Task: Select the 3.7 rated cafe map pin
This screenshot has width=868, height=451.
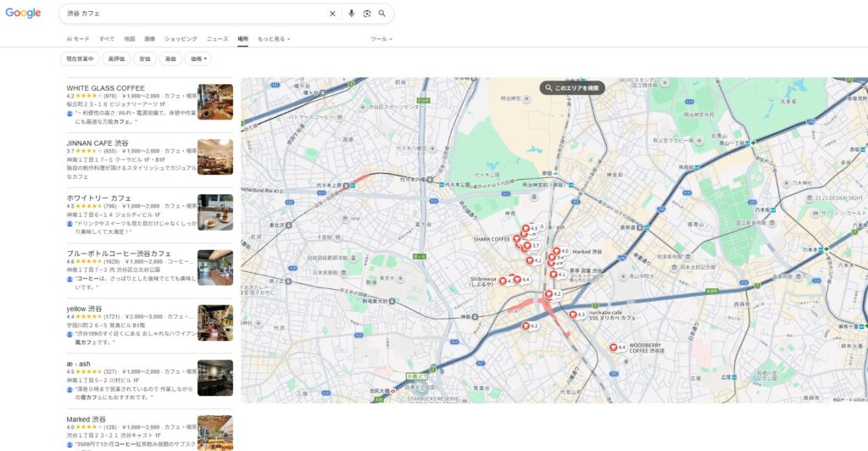Action: (527, 246)
